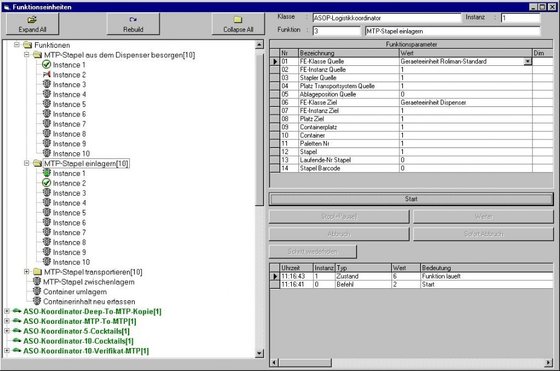
Task: Click the Geraeteeinheit Dispenser value cell
Action: pos(465,102)
